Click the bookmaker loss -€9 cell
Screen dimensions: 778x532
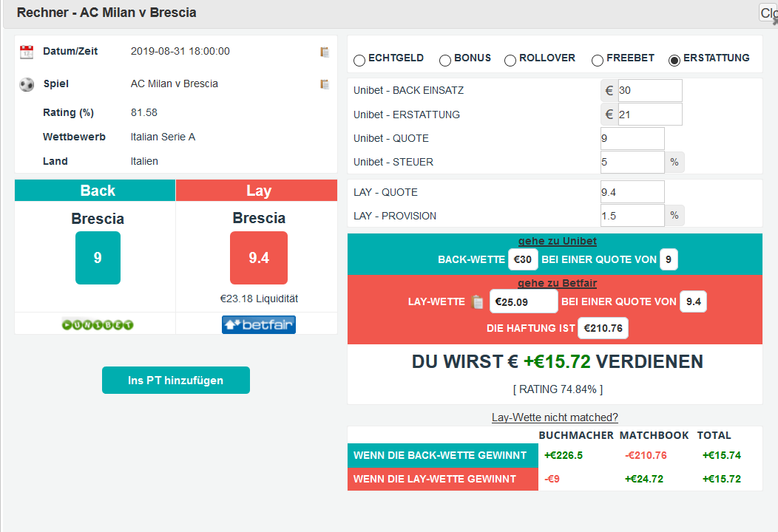pyautogui.click(x=552, y=479)
